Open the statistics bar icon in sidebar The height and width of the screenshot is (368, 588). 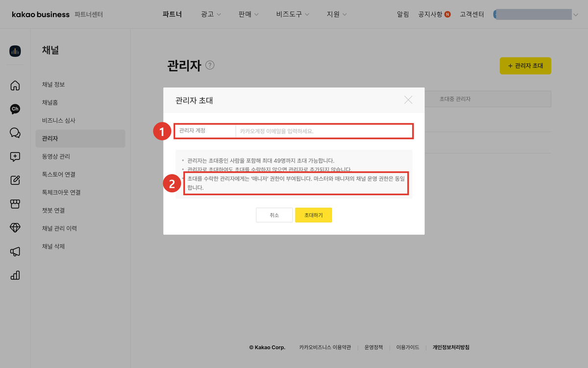coord(15,275)
